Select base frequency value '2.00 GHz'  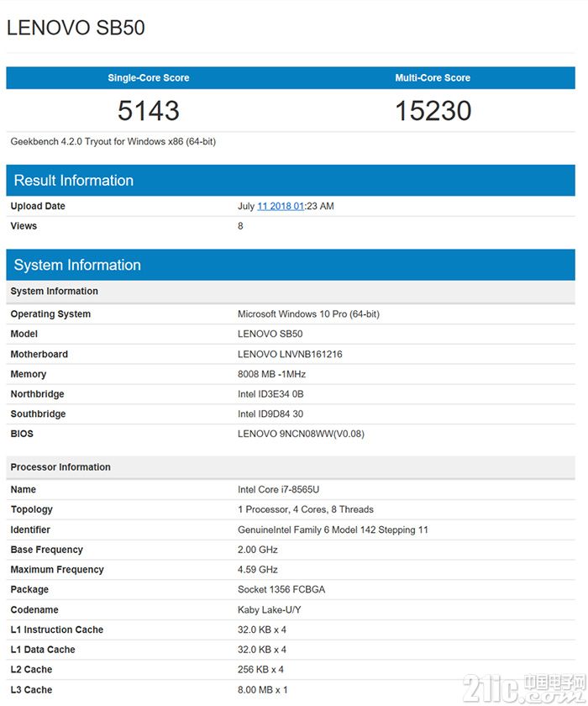point(257,550)
